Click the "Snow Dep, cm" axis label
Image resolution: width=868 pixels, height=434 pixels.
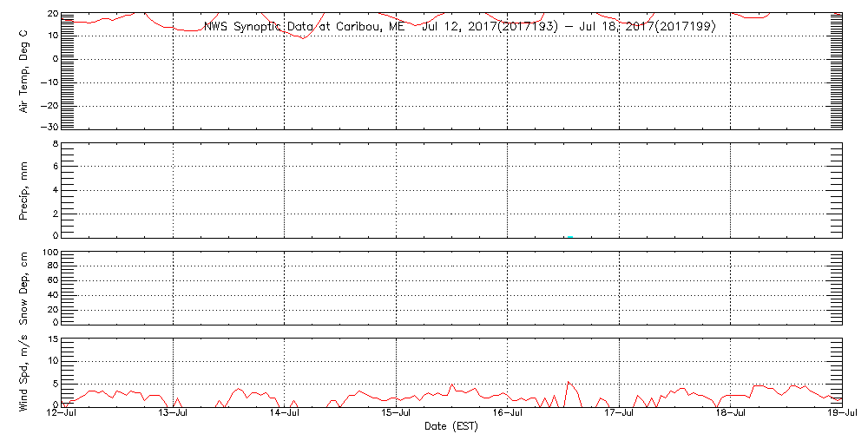tap(24, 288)
